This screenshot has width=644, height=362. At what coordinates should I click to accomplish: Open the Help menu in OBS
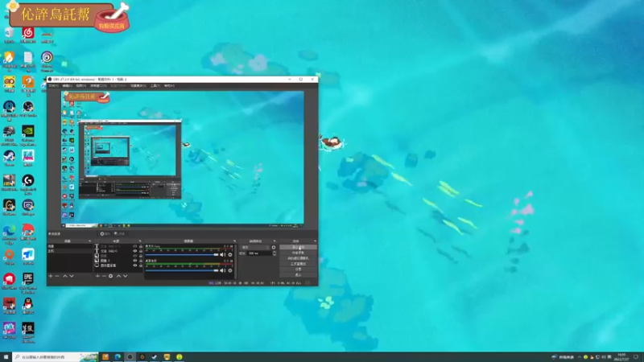coord(169,86)
